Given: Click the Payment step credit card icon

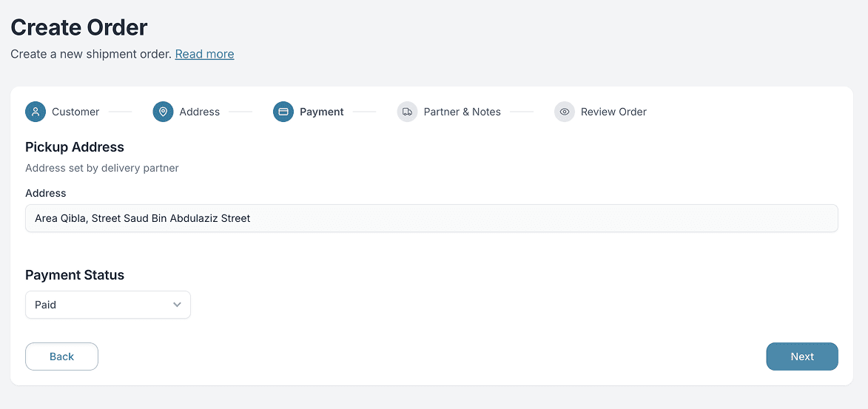Looking at the screenshot, I should pyautogui.click(x=283, y=112).
